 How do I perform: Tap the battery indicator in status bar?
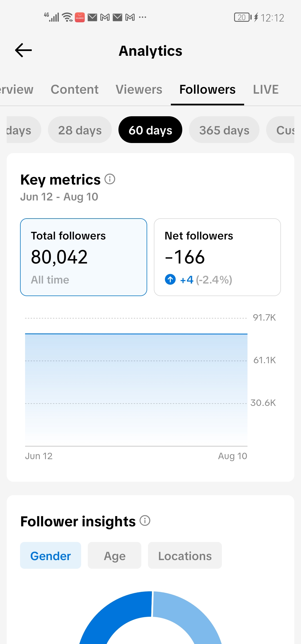click(243, 17)
